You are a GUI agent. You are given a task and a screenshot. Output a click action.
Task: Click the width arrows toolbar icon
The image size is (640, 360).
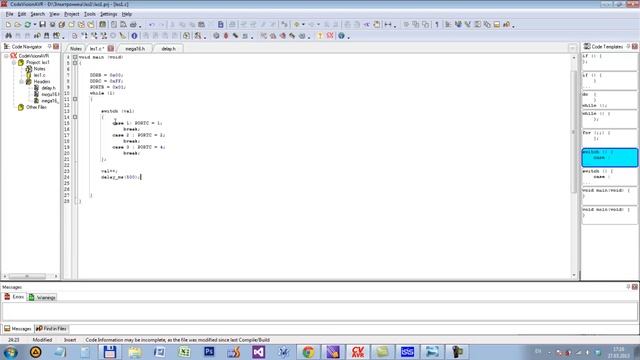(x=388, y=25)
